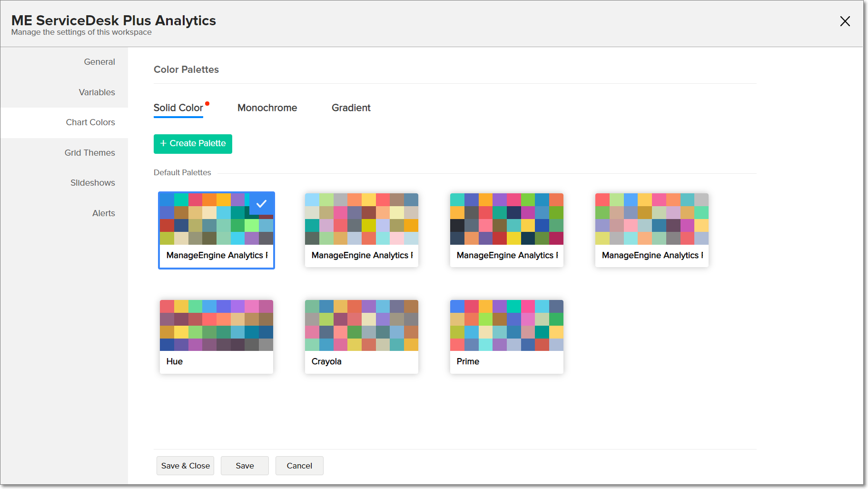Viewport: 868px width, 489px height.
Task: Choose the Prime color palette
Action: pyautogui.click(x=506, y=336)
